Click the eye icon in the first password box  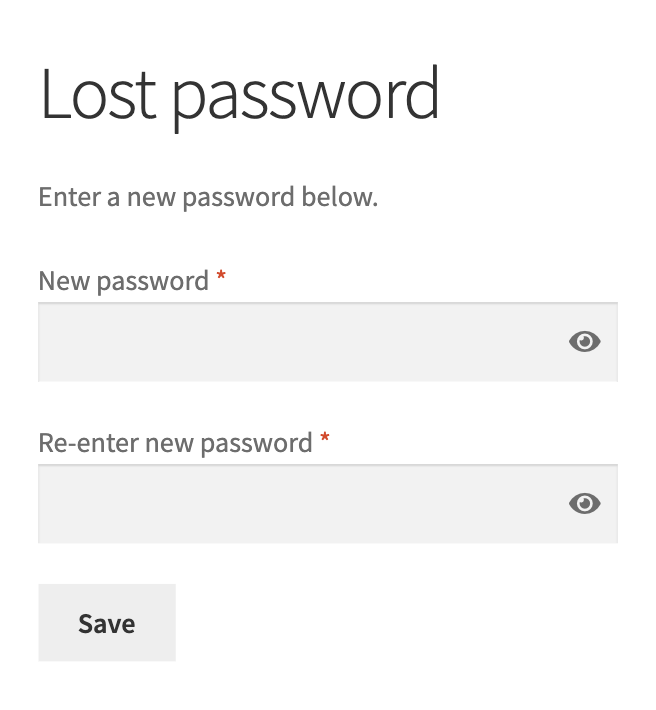tap(584, 341)
